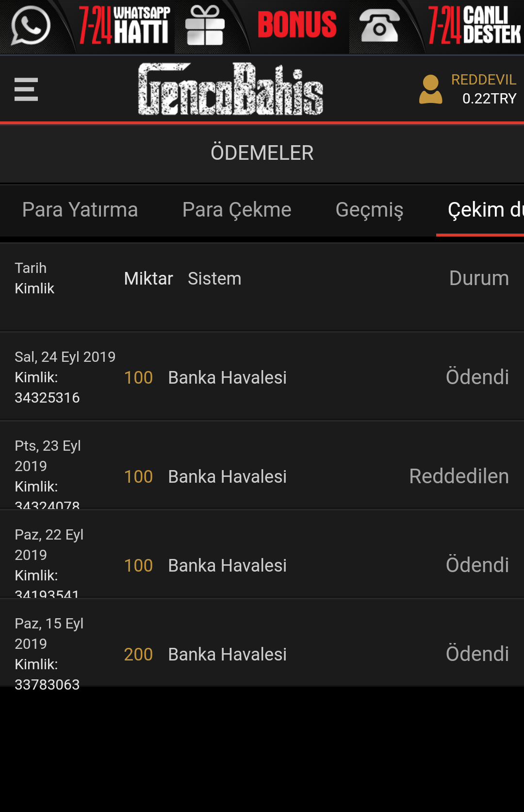The image size is (524, 812).
Task: Open the WhatsApp chat icon
Action: point(30,25)
